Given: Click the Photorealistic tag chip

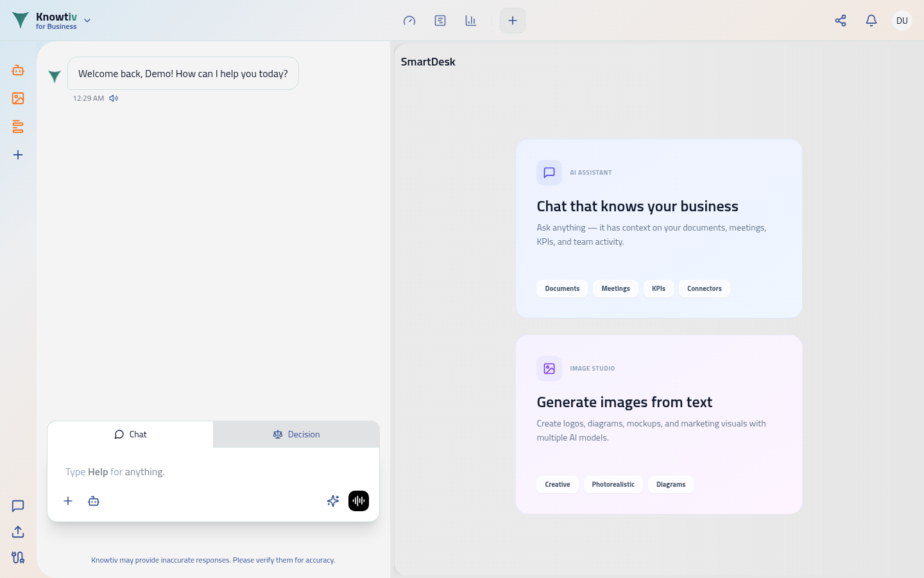Looking at the screenshot, I should pos(613,485).
